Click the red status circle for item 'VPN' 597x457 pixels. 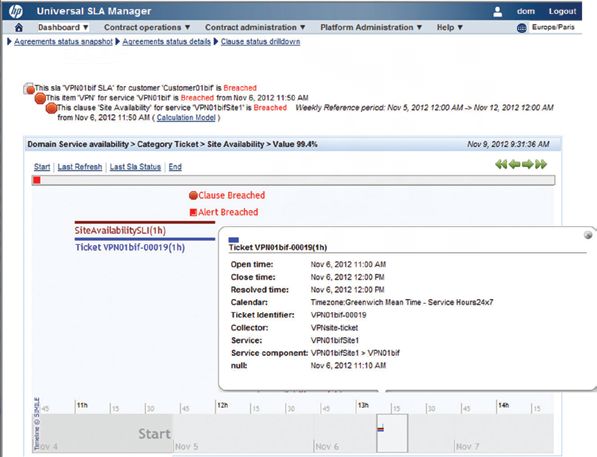(40, 99)
